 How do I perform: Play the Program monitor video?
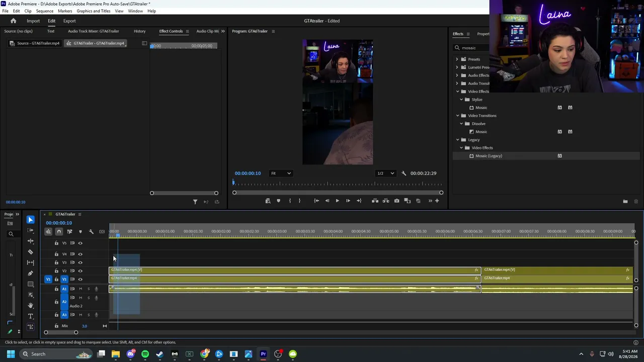[x=337, y=201]
